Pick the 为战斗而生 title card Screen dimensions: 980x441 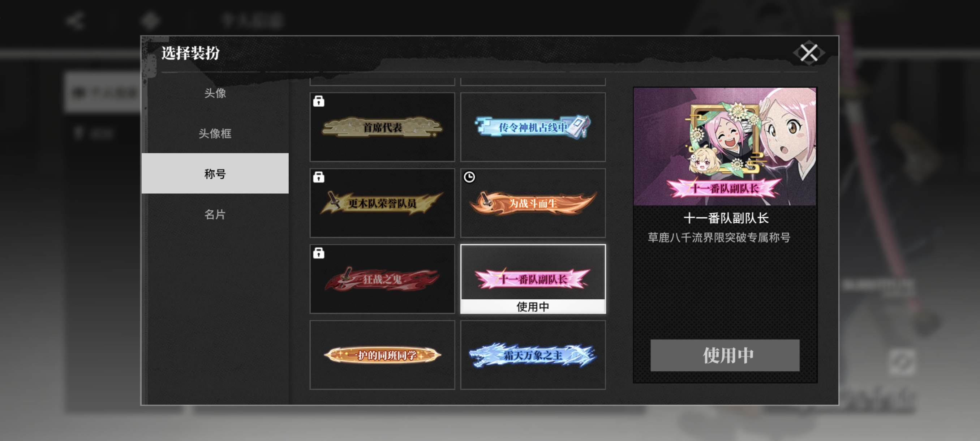533,203
